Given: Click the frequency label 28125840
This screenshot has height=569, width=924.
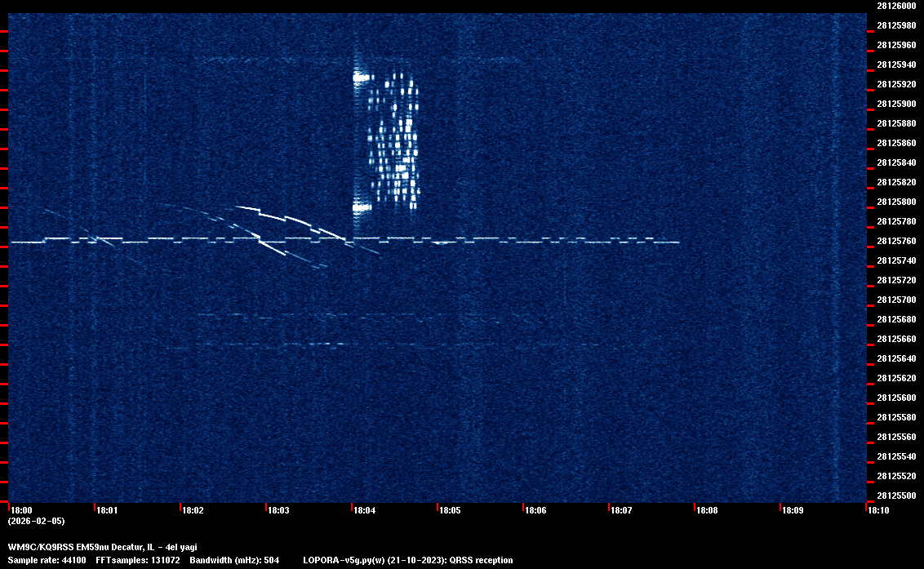Looking at the screenshot, I should pyautogui.click(x=896, y=162).
